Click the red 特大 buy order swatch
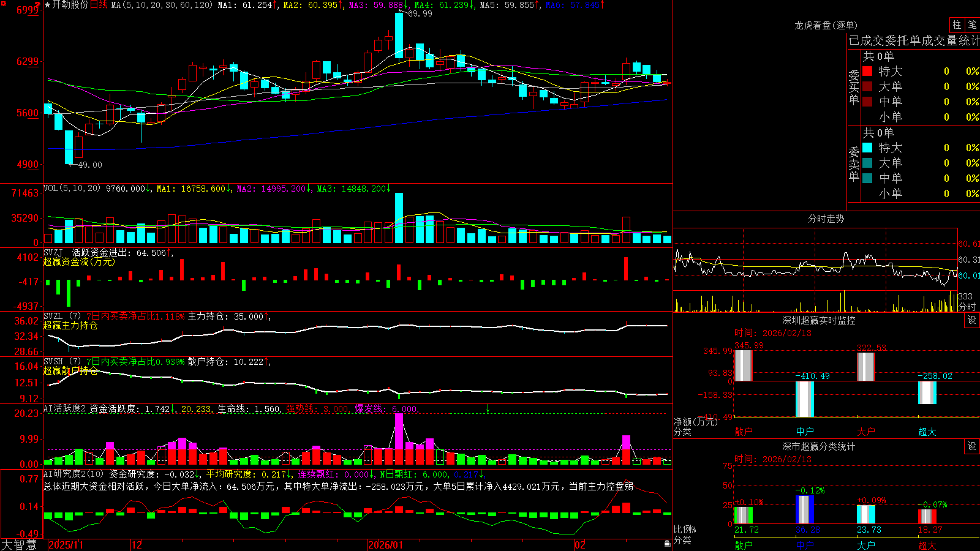The image size is (980, 551). (867, 71)
